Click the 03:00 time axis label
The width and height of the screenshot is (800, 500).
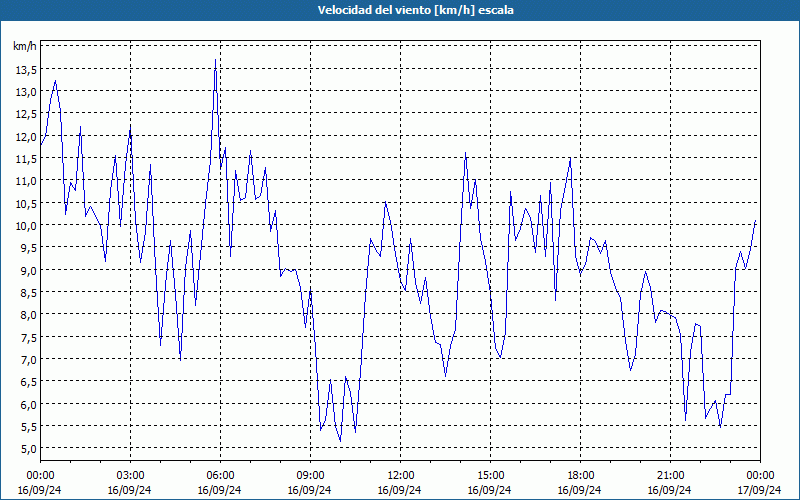click(x=130, y=476)
